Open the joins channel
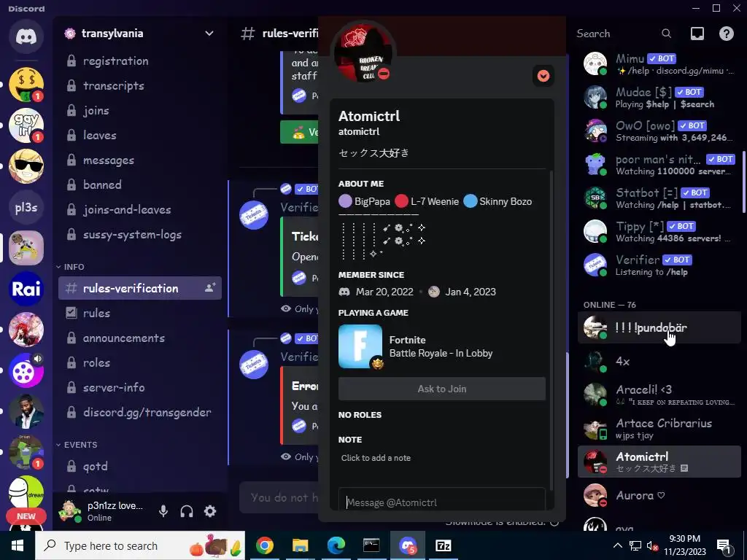Image resolution: width=747 pixels, height=560 pixels. [x=140, y=111]
